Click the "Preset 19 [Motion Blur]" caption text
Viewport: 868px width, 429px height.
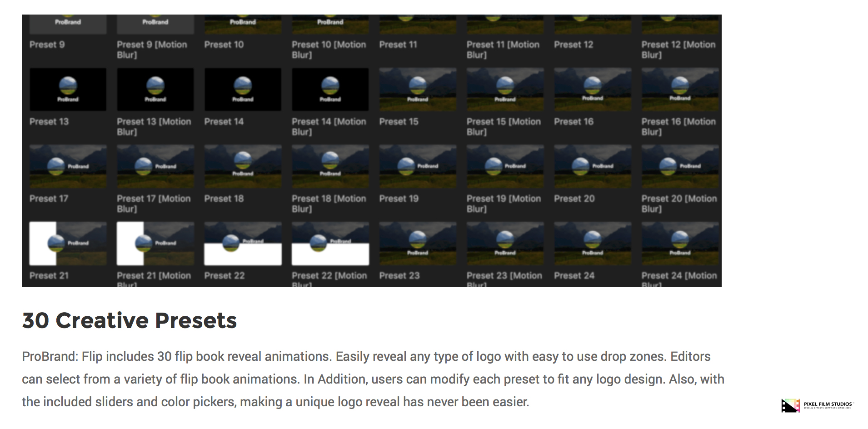[504, 204]
